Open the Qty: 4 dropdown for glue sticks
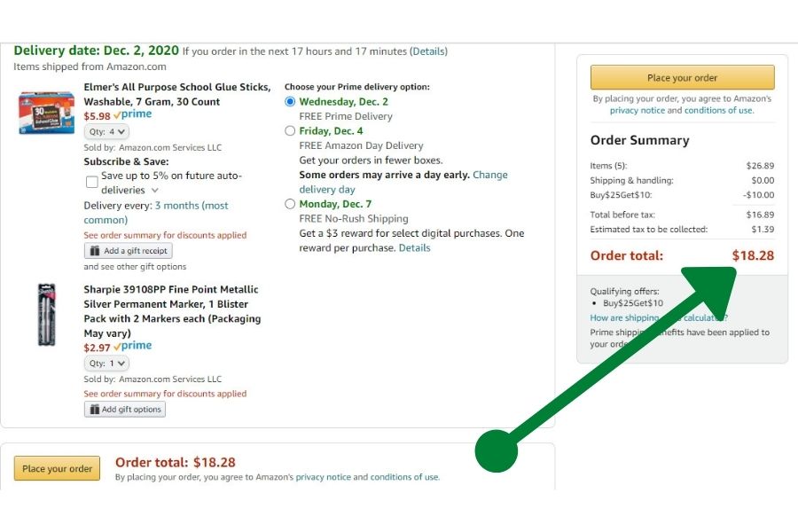The height and width of the screenshot is (532, 798). tap(106, 131)
